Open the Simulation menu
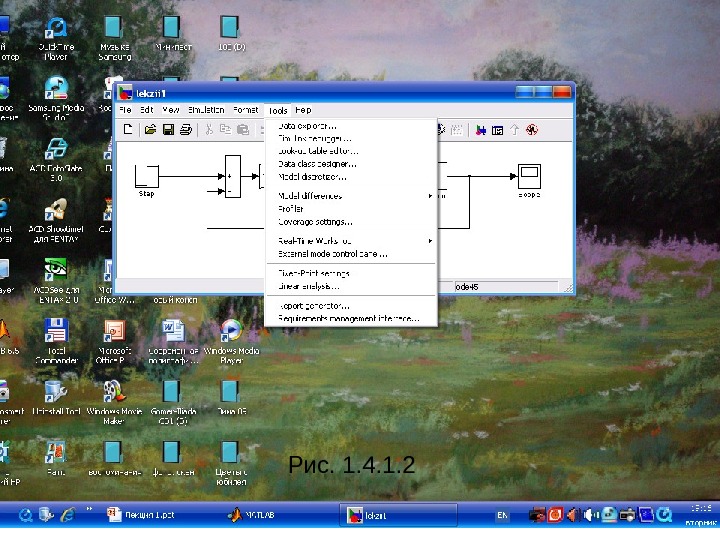The width and height of the screenshot is (720, 540). click(x=206, y=110)
